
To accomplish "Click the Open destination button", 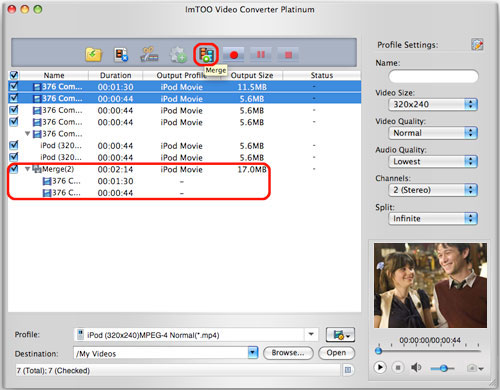I will click(336, 353).
